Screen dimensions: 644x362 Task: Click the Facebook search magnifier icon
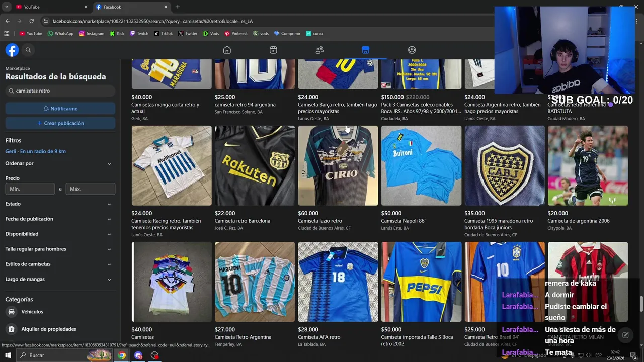point(28,50)
